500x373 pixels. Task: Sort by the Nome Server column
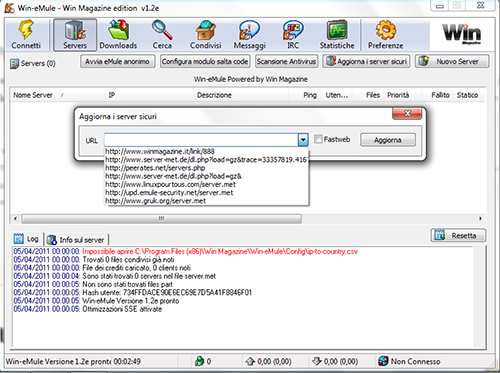coord(57,95)
